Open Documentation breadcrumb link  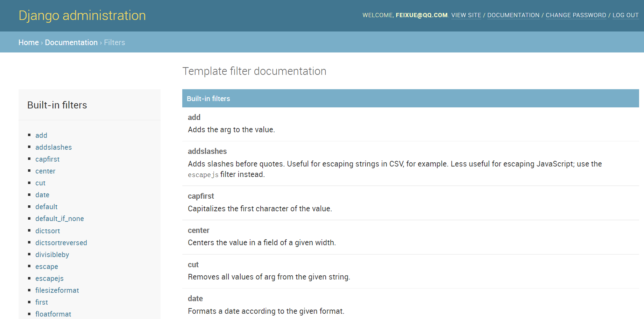71,42
